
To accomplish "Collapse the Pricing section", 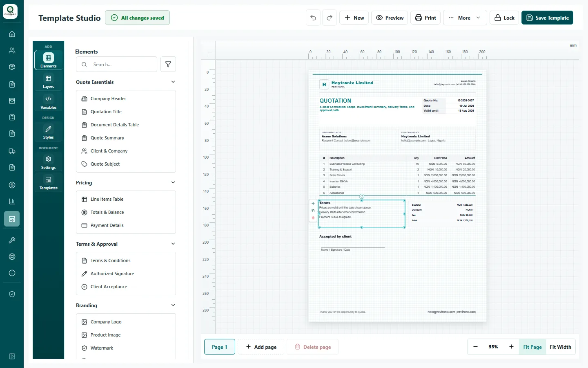I will coord(173,182).
